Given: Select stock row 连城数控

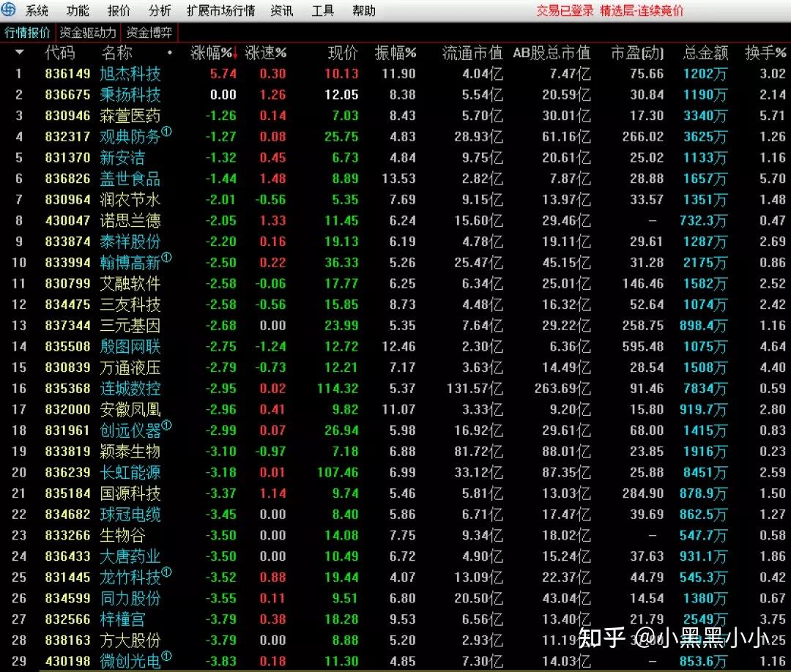Looking at the screenshot, I should (x=395, y=388).
